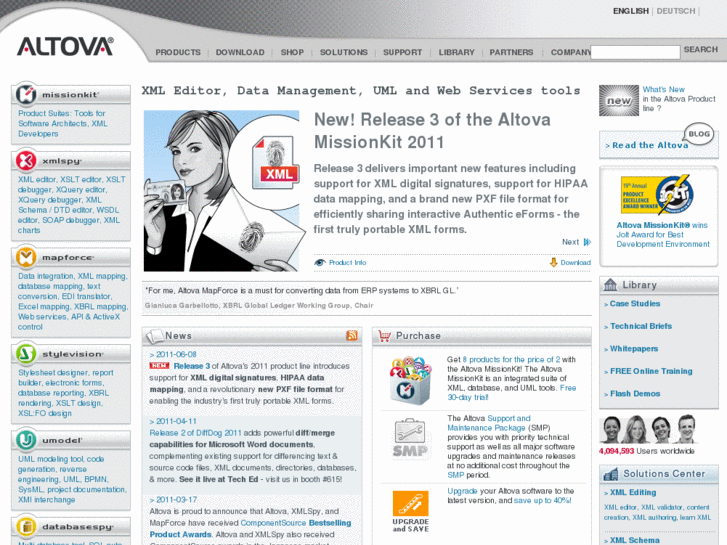
Task: Click the Download arrow icon
Action: point(553,263)
